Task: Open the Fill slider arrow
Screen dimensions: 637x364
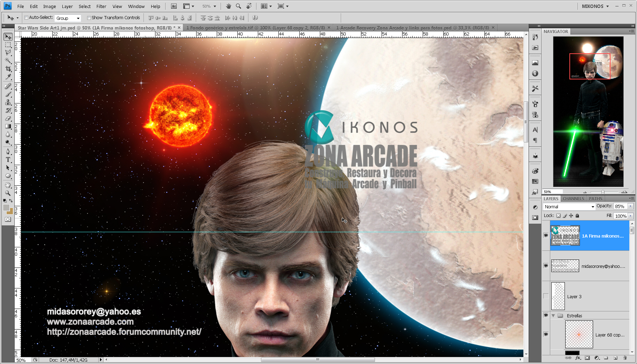Action: pyautogui.click(x=630, y=216)
